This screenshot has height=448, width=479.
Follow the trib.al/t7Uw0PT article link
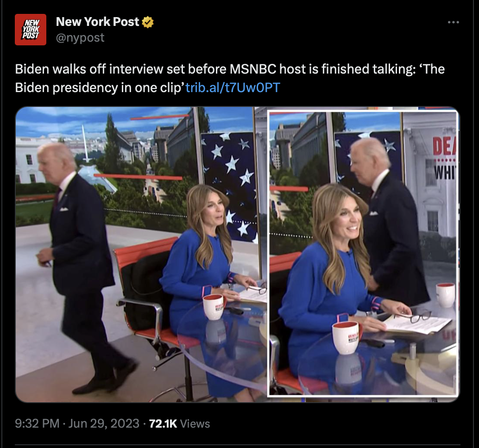233,87
